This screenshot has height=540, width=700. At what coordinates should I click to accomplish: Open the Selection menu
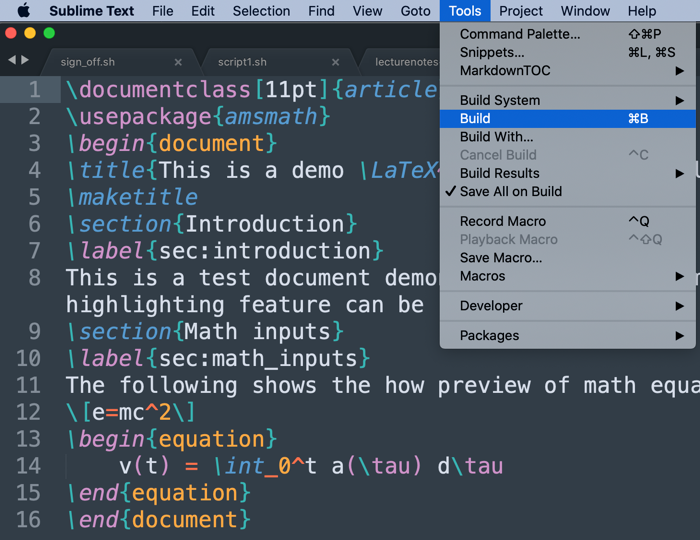tap(261, 11)
